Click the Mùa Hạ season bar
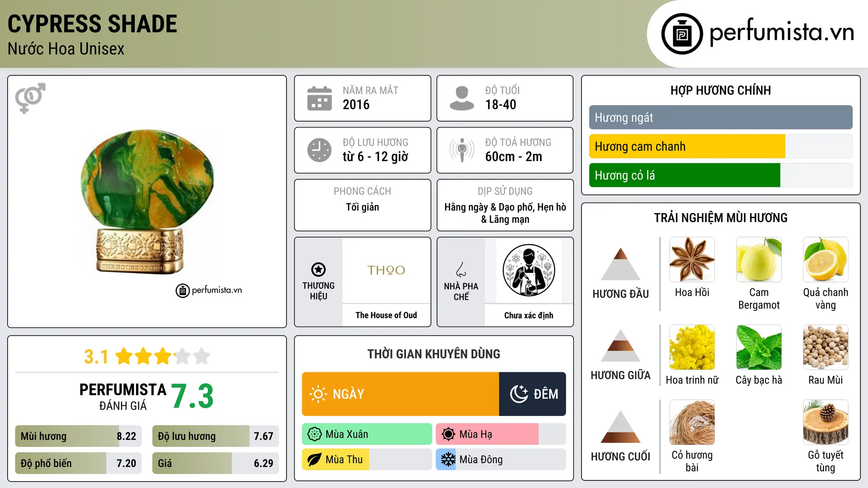This screenshot has height=488, width=868. point(501,434)
